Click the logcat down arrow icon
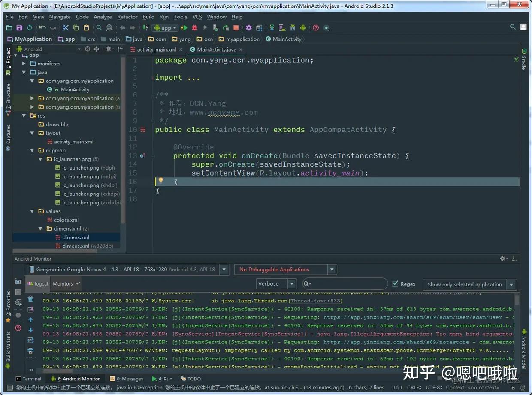Image resolution: width=532 pixels, height=395 pixels. pos(30,330)
